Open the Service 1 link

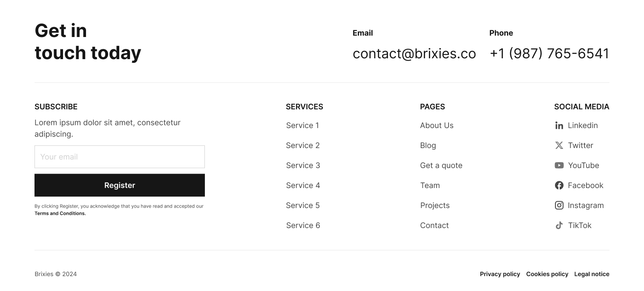(302, 126)
